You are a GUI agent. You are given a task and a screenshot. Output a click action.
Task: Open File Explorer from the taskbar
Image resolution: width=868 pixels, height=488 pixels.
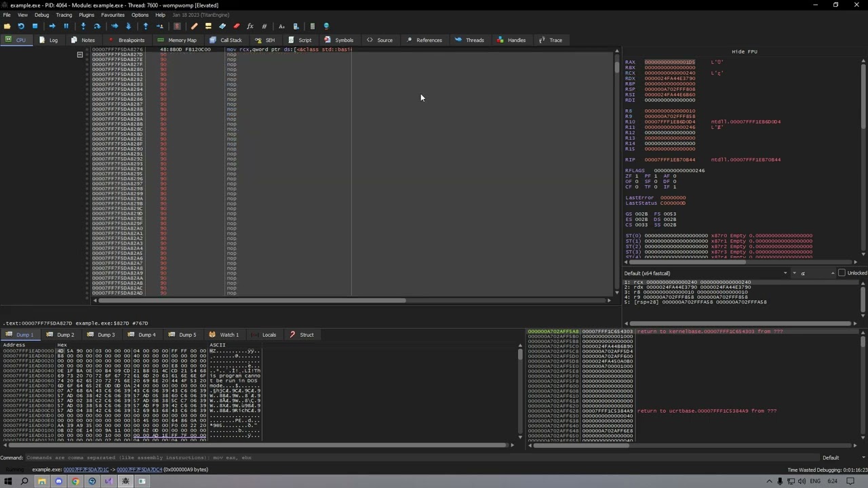click(x=41, y=481)
